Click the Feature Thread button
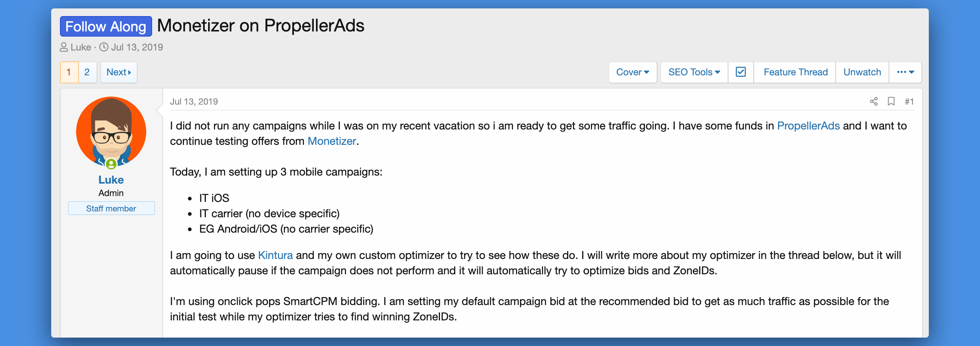 (795, 72)
